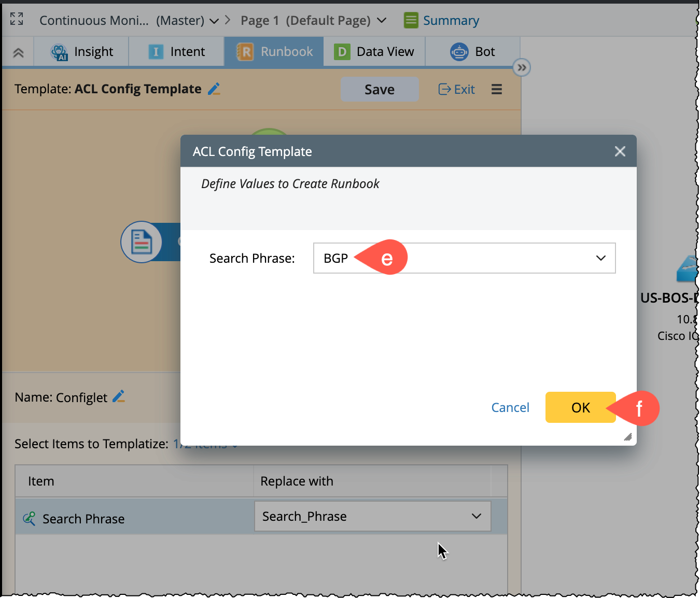
Task: Open the hamburger menu beside Exit
Action: (496, 90)
